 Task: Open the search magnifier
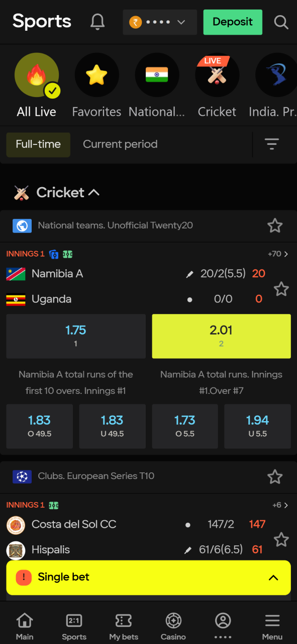pyautogui.click(x=281, y=22)
